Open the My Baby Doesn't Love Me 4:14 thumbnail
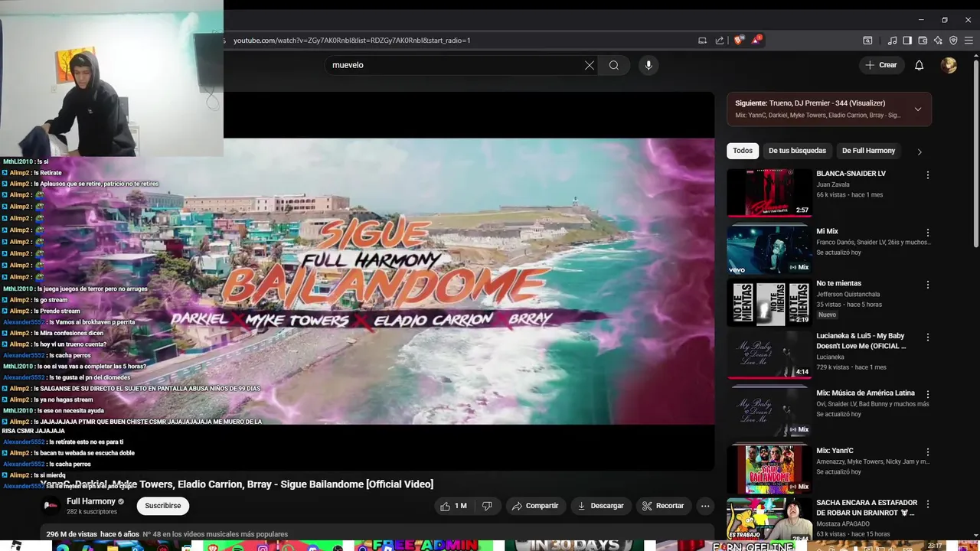980x551 pixels. (769, 354)
